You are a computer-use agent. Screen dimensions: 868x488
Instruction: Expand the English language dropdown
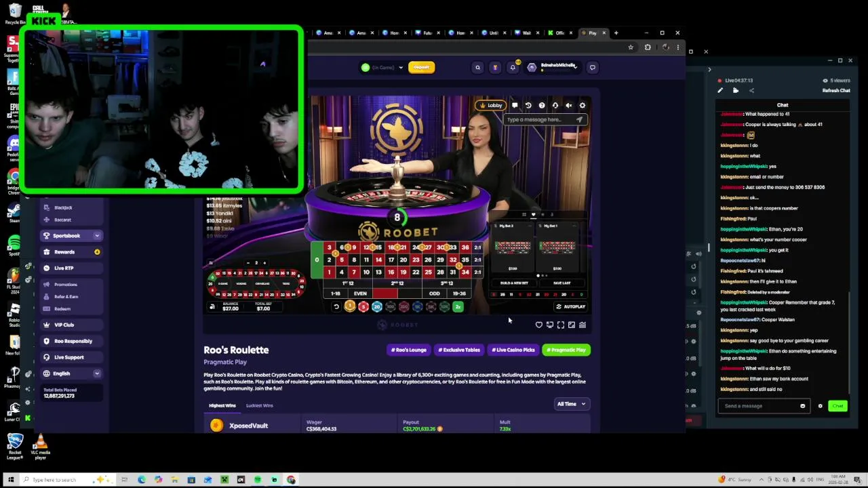click(x=71, y=373)
